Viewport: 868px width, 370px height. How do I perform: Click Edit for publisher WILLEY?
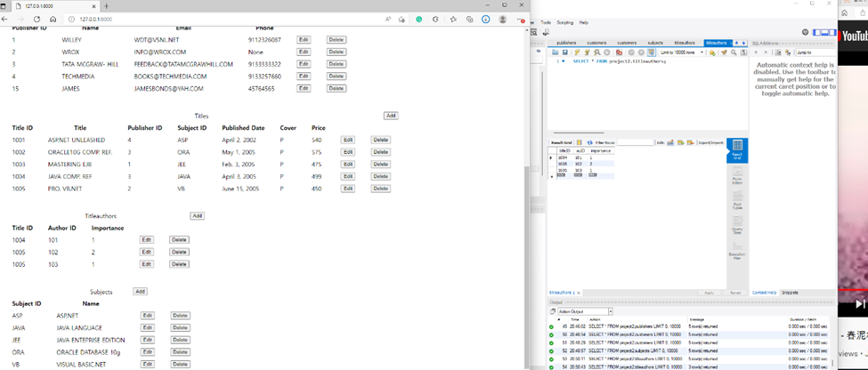[x=304, y=40]
